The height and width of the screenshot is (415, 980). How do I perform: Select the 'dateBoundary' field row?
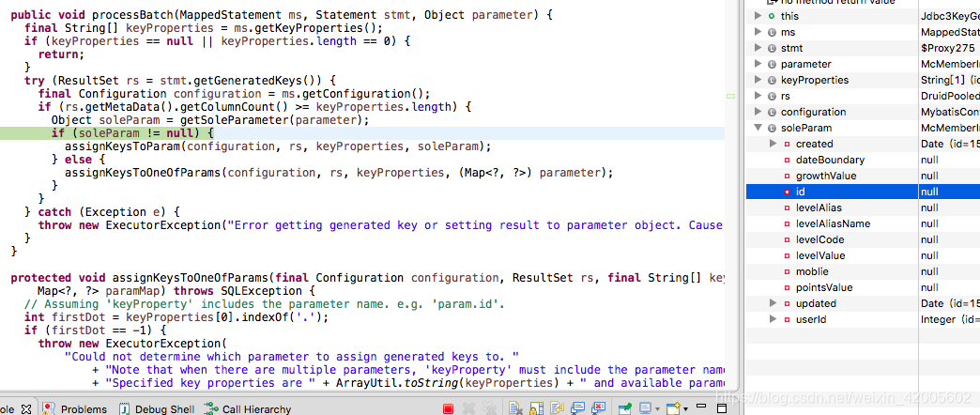pyautogui.click(x=863, y=160)
